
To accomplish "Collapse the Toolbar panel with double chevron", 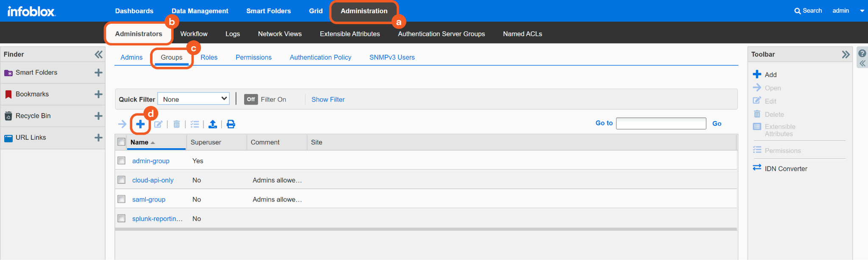I will tap(846, 55).
